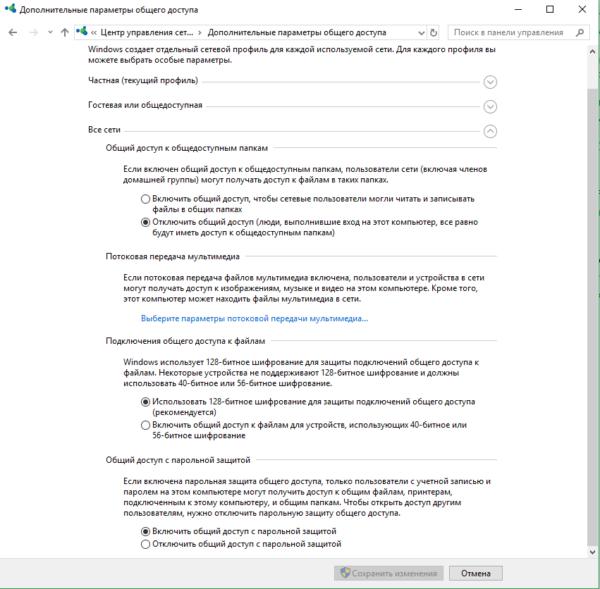Select 'Отключить общий доступ (люди...' radio
600x589 pixels.
(x=145, y=222)
